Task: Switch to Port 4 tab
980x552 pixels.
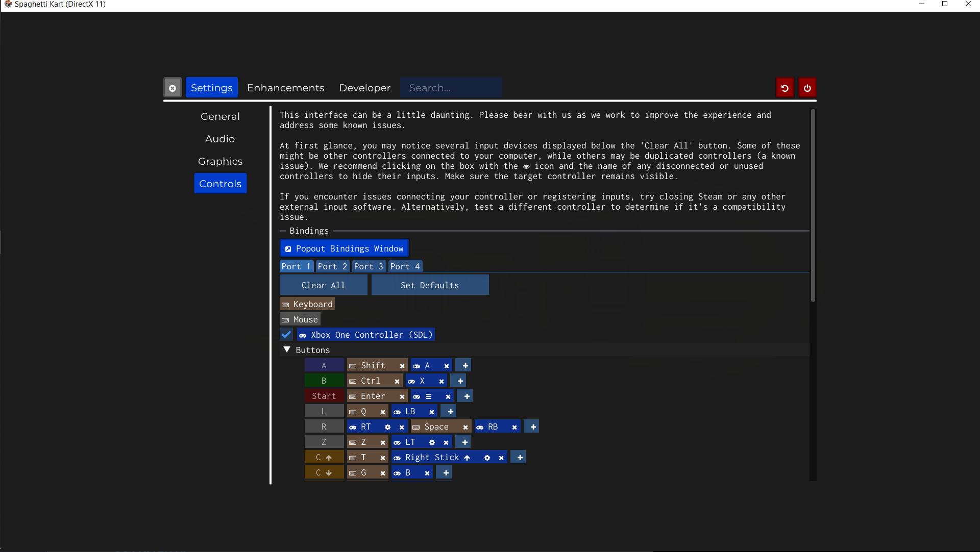Action: (x=405, y=266)
